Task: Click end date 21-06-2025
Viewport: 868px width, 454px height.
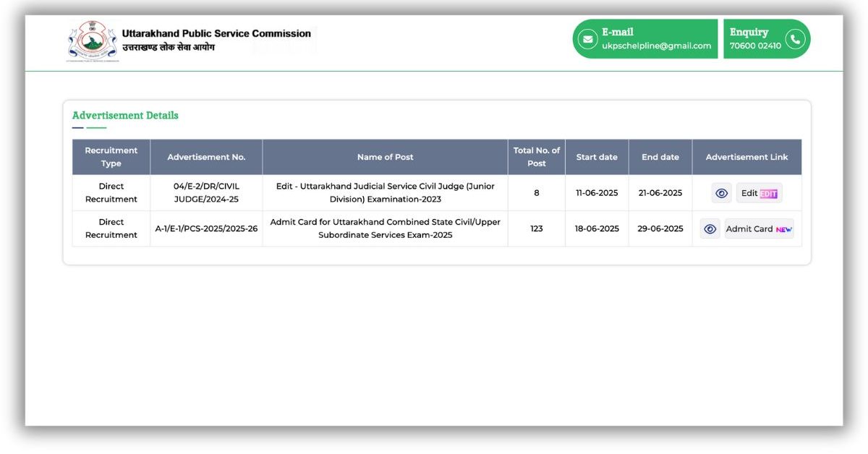Action: coord(660,193)
